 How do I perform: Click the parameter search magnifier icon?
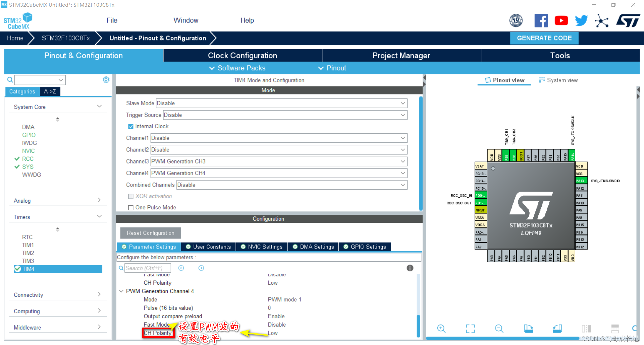pos(121,268)
